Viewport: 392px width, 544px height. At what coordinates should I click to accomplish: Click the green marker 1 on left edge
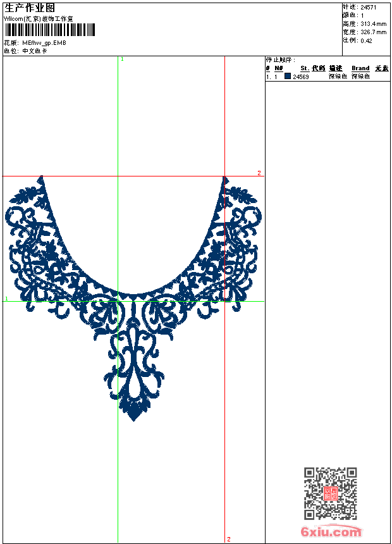point(6,299)
